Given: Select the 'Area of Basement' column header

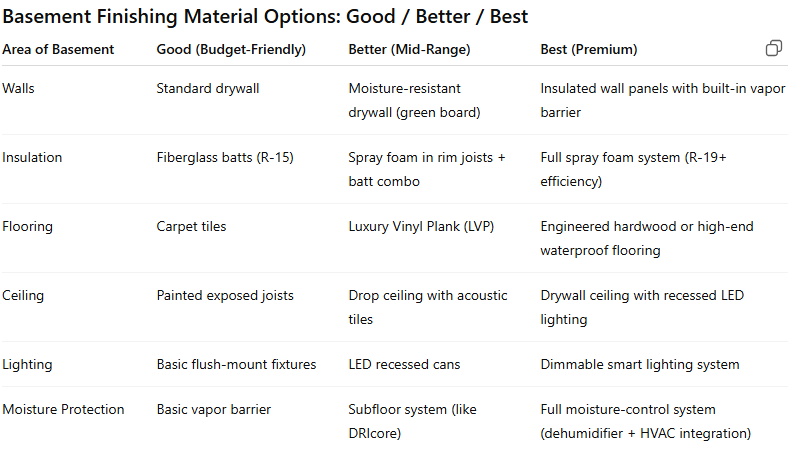Looking at the screenshot, I should [58, 49].
